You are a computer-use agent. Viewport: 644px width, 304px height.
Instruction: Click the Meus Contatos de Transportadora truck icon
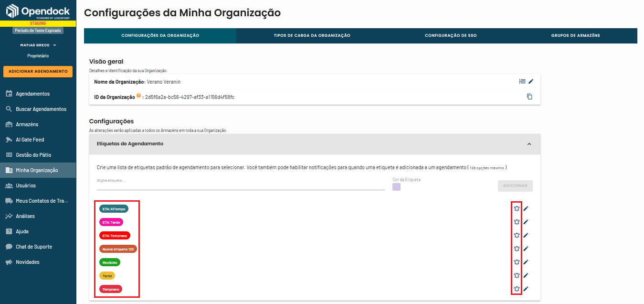pyautogui.click(x=9, y=201)
